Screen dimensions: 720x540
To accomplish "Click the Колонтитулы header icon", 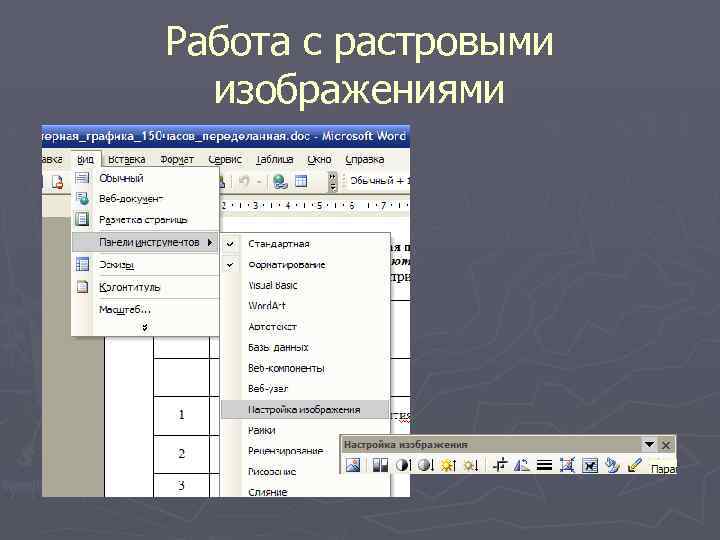I will pyautogui.click(x=82, y=287).
